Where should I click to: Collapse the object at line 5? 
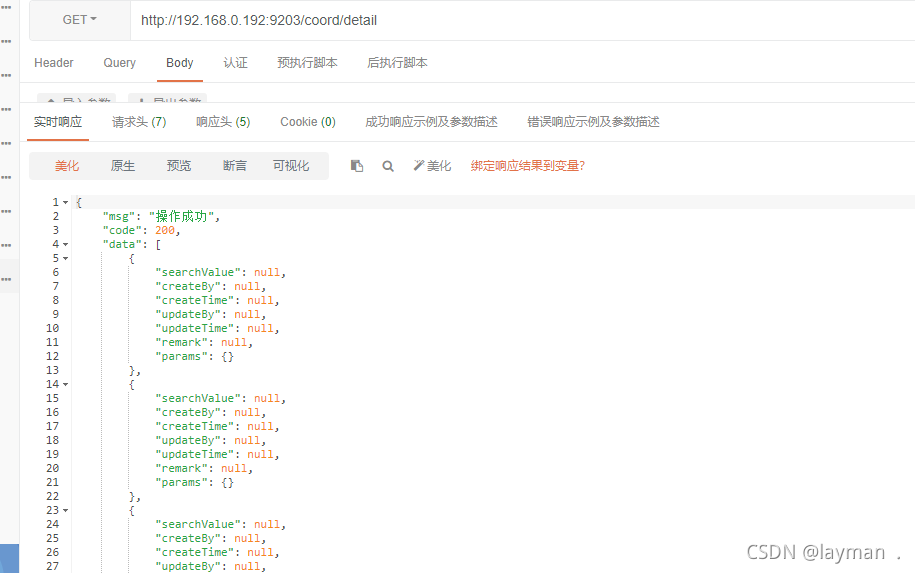(65, 258)
